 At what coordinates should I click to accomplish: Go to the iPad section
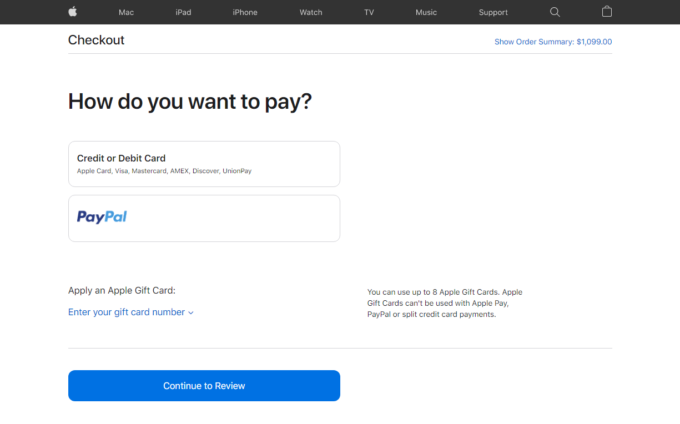pyautogui.click(x=183, y=13)
